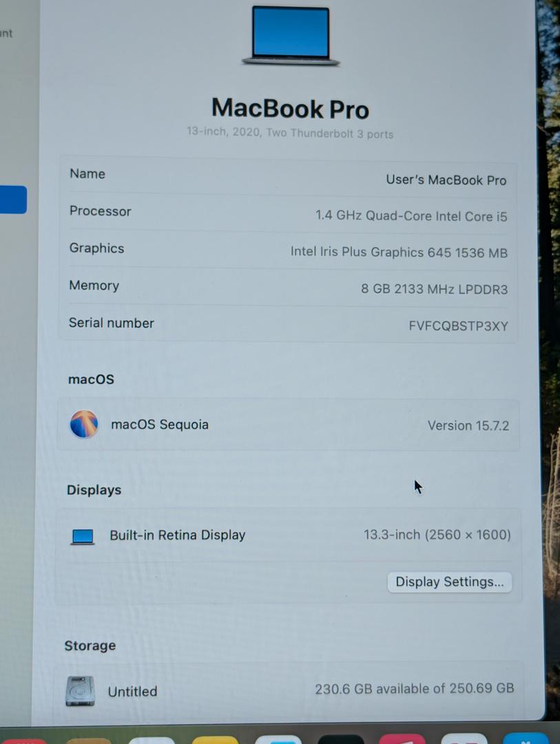Click the 13-inch, 2020 model subtitle
The image size is (560, 744).
coord(290,132)
